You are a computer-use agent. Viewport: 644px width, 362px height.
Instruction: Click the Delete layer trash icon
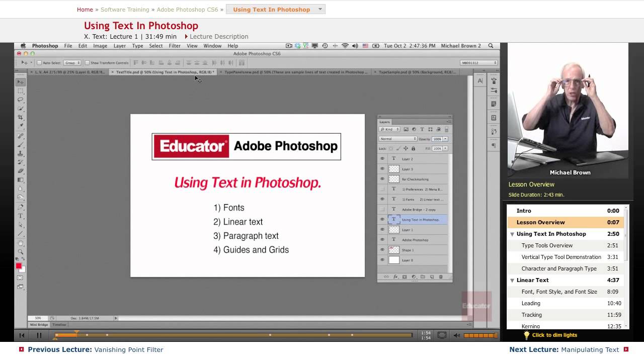coord(441,277)
